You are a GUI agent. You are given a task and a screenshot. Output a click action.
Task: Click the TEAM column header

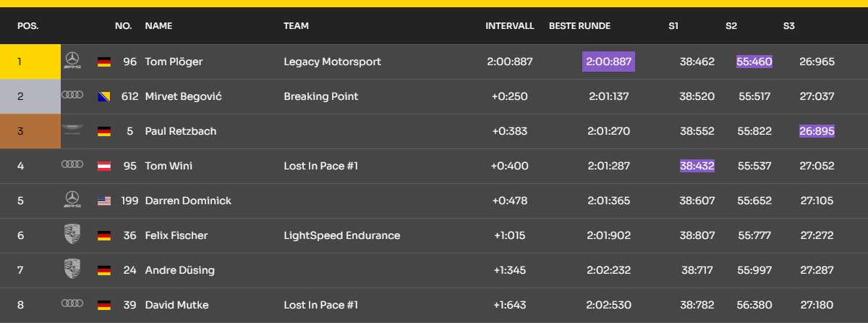point(296,26)
